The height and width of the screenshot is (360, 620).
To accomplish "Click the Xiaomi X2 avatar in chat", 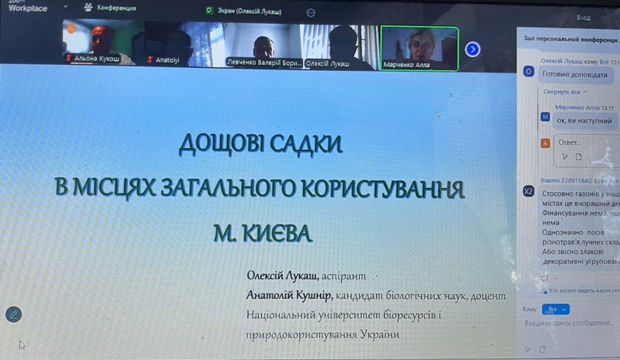I will 529,191.
